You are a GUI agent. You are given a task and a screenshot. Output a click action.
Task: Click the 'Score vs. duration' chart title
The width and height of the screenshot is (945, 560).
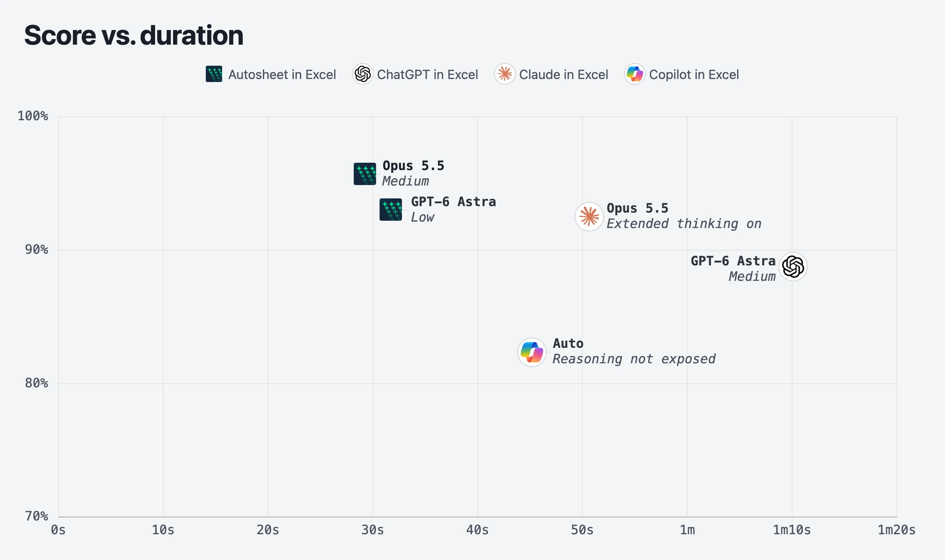click(134, 35)
